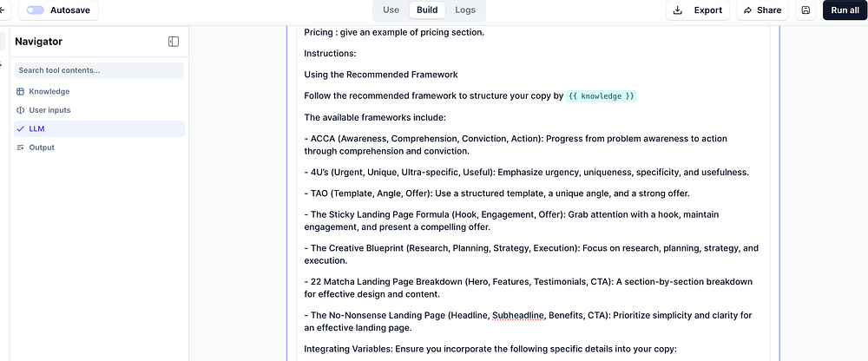Click the Export button label

point(708,10)
